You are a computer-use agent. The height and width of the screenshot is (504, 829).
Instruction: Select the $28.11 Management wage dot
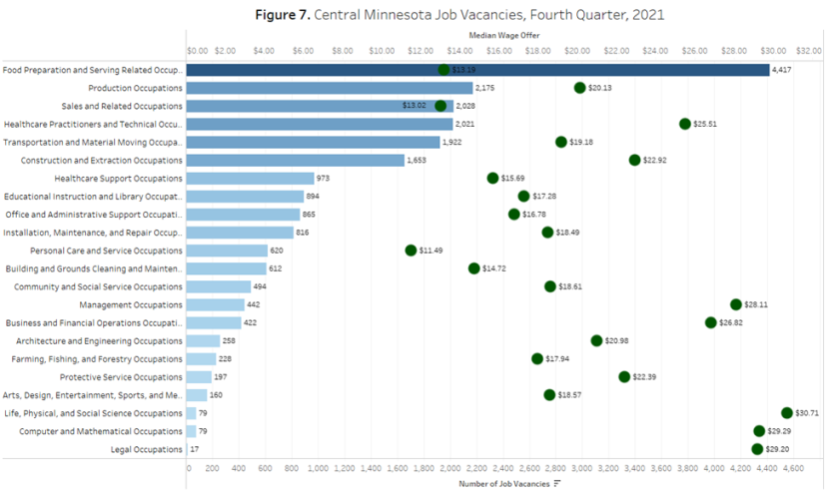tap(736, 304)
